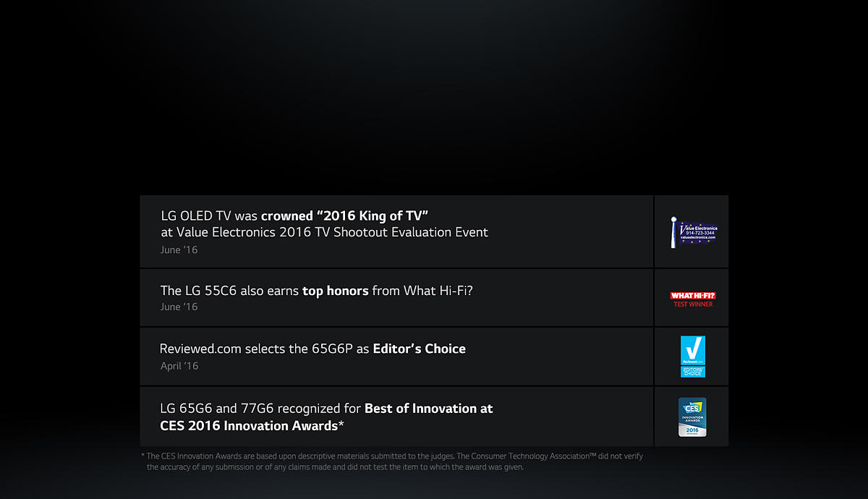The image size is (868, 499).
Task: Click the antenna tower in Value Electronics logo
Action: pos(673,232)
